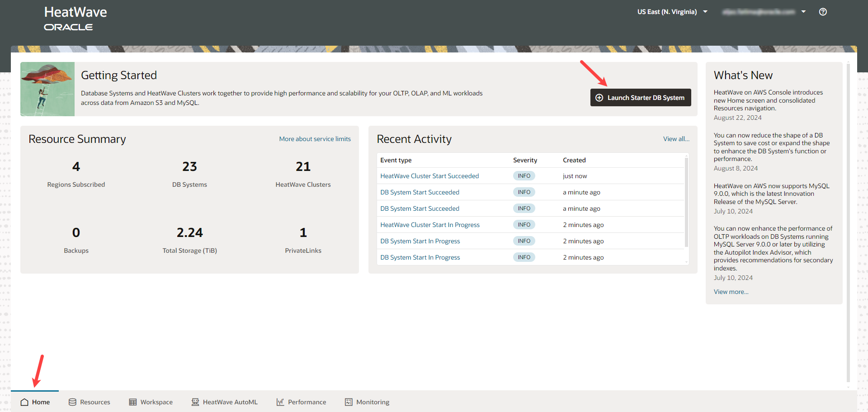Launch Starter DB System

(641, 98)
